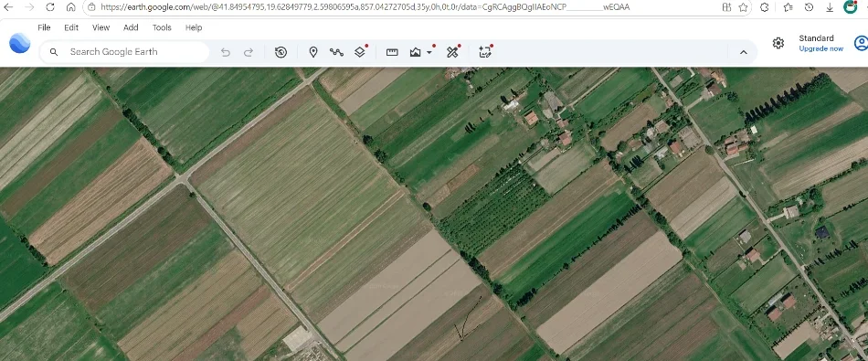Open the Tools menu
Image resolution: width=868 pixels, height=361 pixels.
click(x=162, y=27)
